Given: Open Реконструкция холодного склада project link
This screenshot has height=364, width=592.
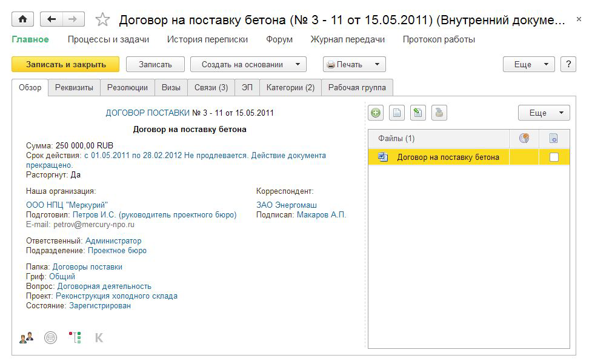Looking at the screenshot, I should pos(117,296).
